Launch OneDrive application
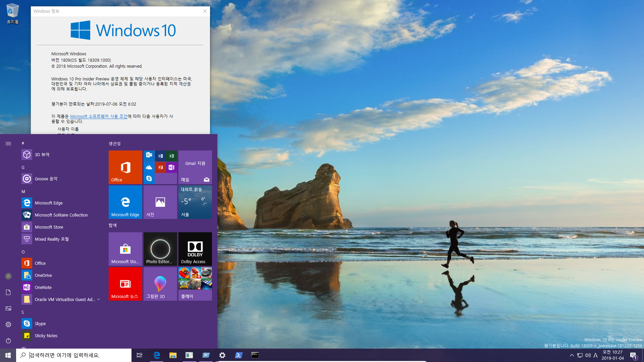The height and width of the screenshot is (362, 644). tap(43, 275)
